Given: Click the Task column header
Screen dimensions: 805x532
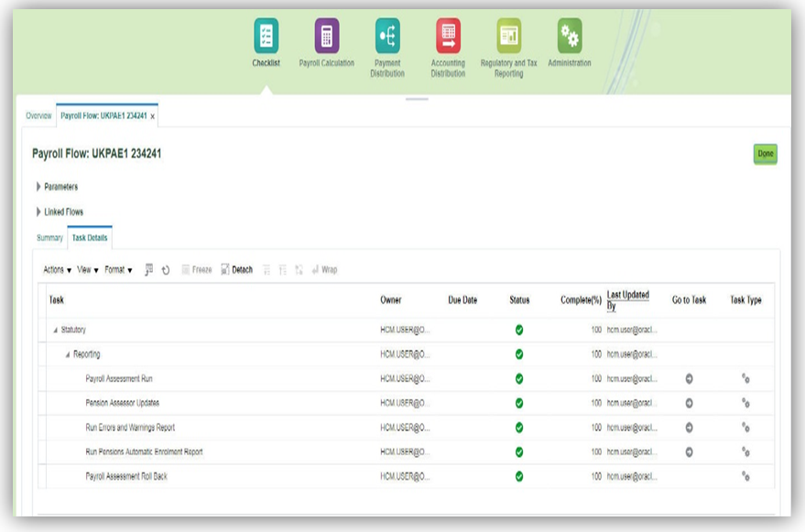Looking at the screenshot, I should point(57,300).
